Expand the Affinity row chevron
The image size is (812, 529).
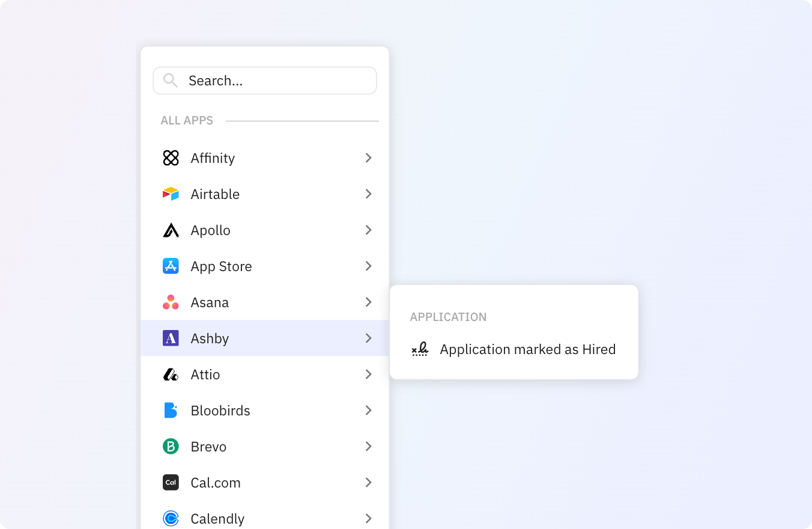click(369, 158)
